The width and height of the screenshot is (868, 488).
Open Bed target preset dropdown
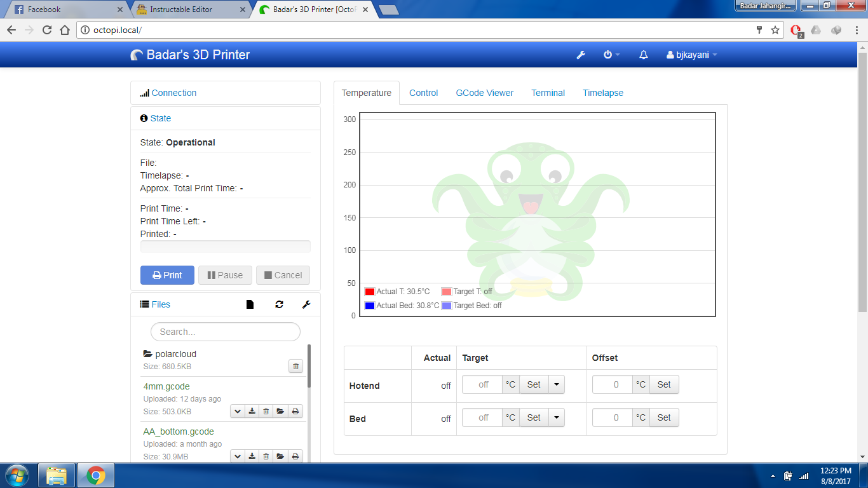tap(557, 417)
